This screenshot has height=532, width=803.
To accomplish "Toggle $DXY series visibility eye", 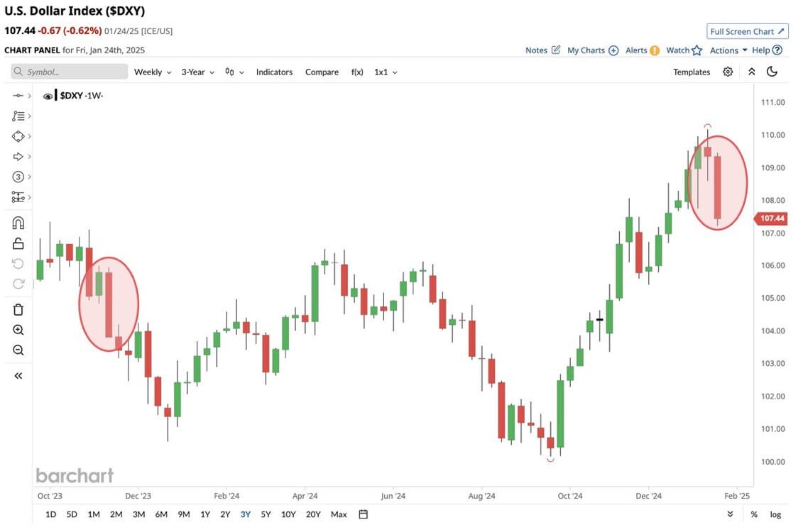I will coord(48,96).
